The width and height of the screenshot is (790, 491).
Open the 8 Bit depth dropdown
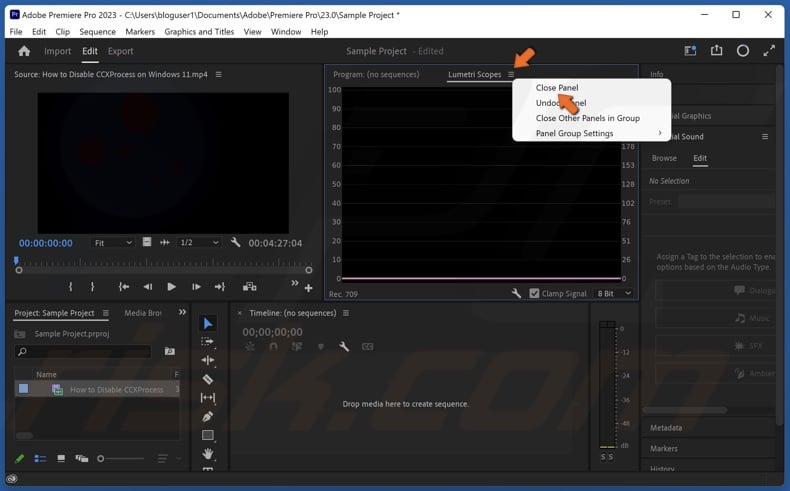(614, 294)
